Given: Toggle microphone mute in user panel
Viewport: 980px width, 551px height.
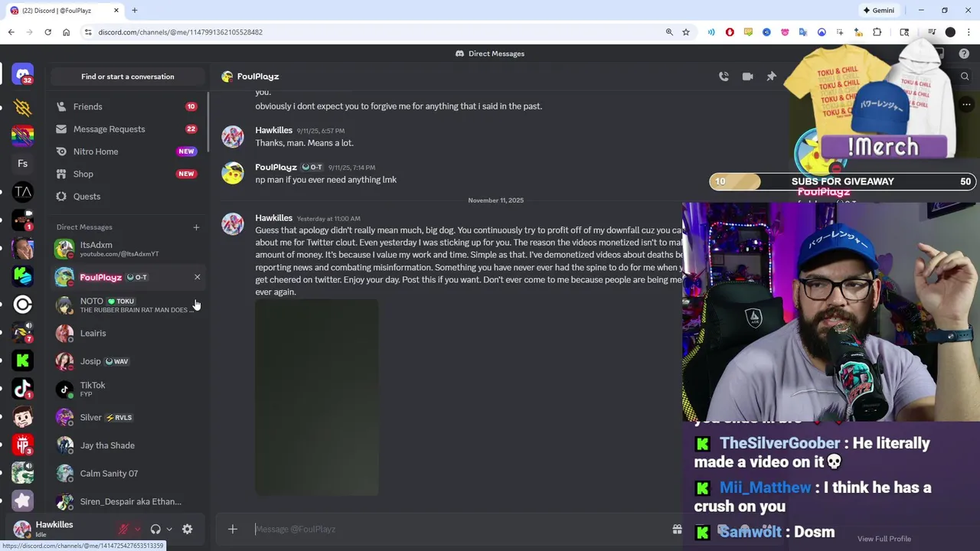Looking at the screenshot, I should [x=123, y=529].
